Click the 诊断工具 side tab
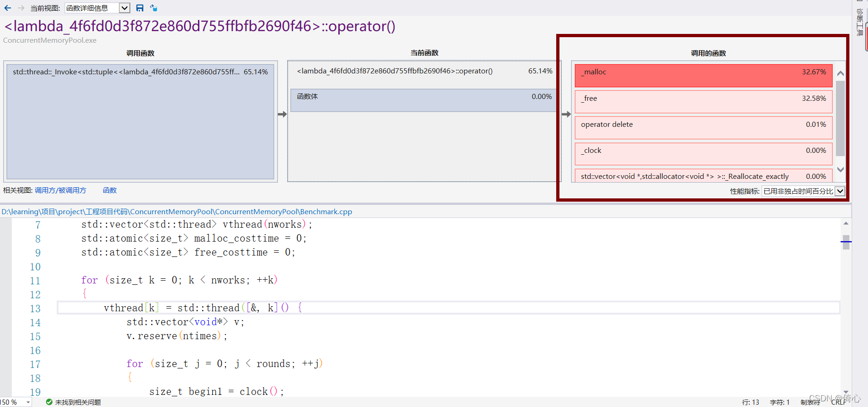The image size is (868, 407). [x=860, y=21]
